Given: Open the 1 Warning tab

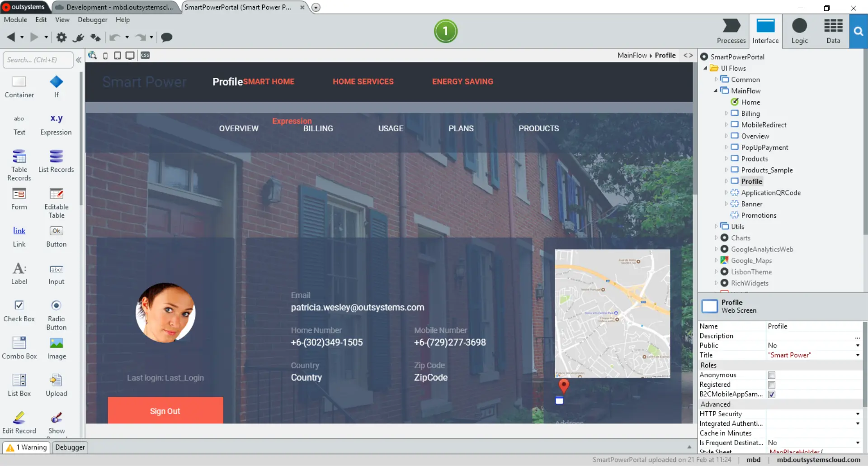Looking at the screenshot, I should pos(27,447).
